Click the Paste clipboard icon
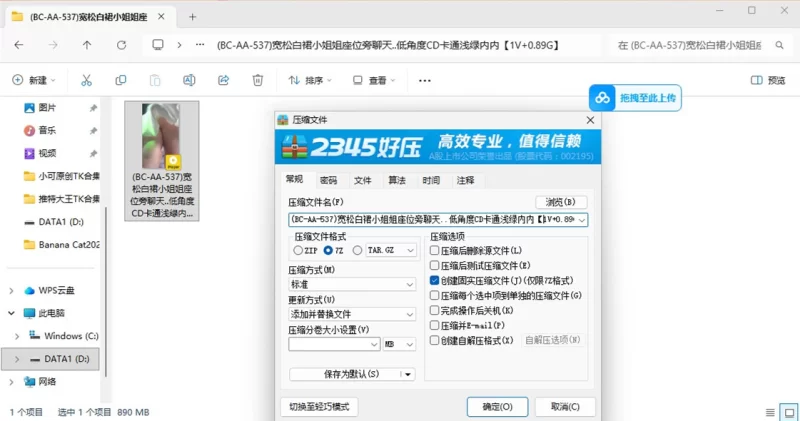 pyautogui.click(x=155, y=80)
